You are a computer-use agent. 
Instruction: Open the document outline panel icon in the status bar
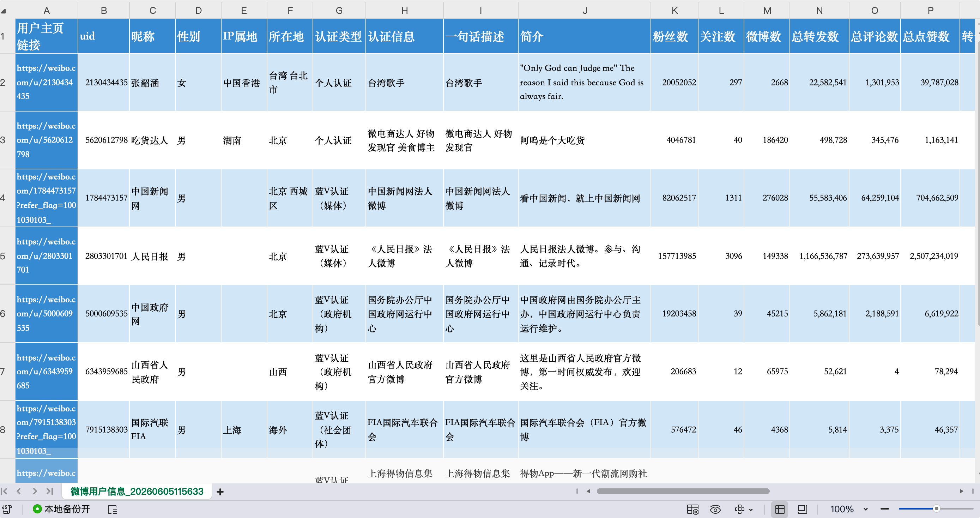pyautogui.click(x=113, y=509)
